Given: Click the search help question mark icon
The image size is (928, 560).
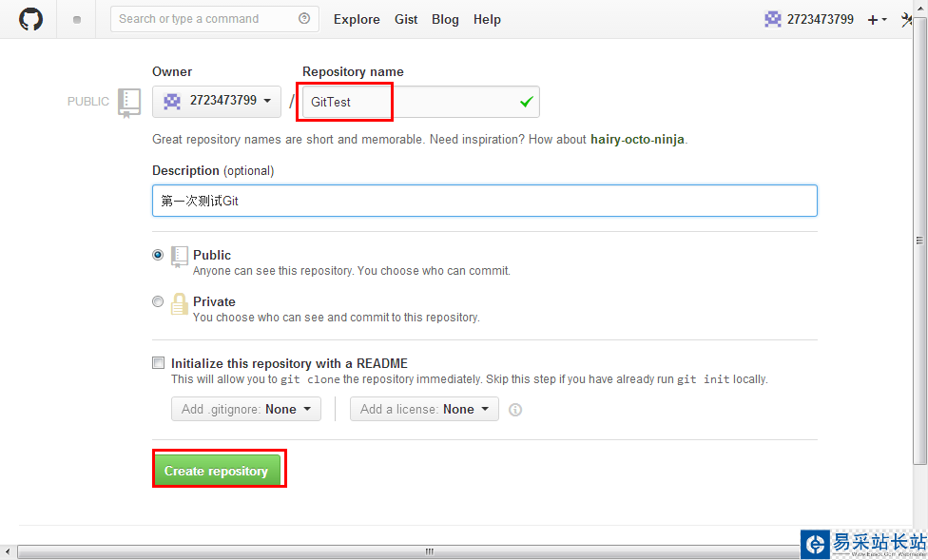Looking at the screenshot, I should (x=304, y=18).
